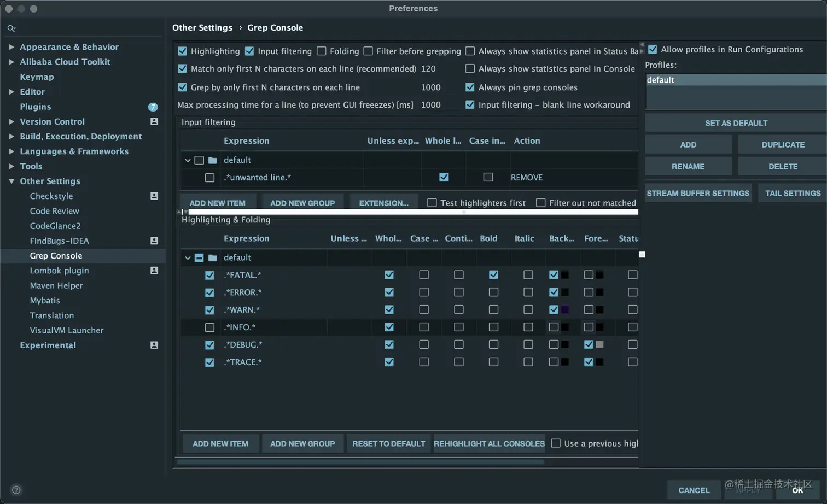Screen dimensions: 827x504
Task: Click RESET TO DEFAULT button
Action: click(388, 443)
